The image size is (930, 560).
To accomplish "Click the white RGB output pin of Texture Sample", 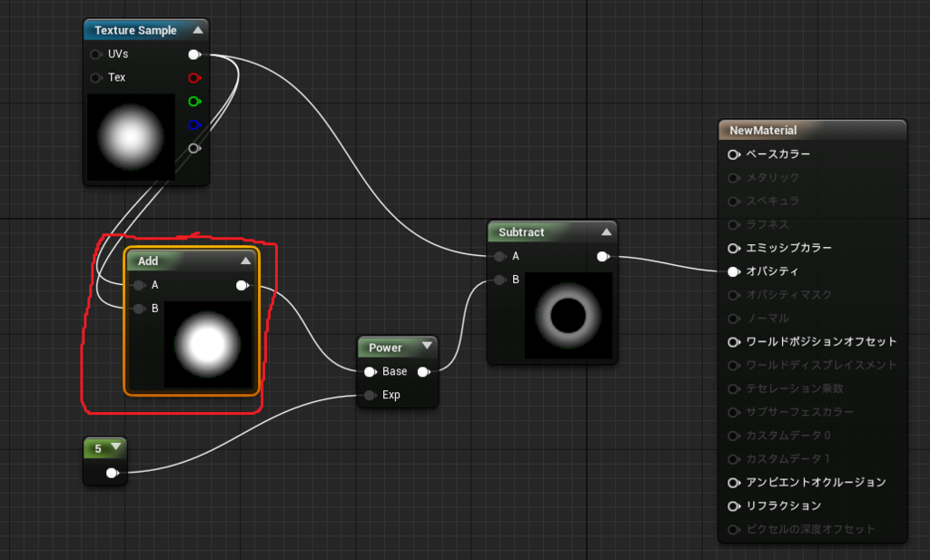I will (x=194, y=54).
